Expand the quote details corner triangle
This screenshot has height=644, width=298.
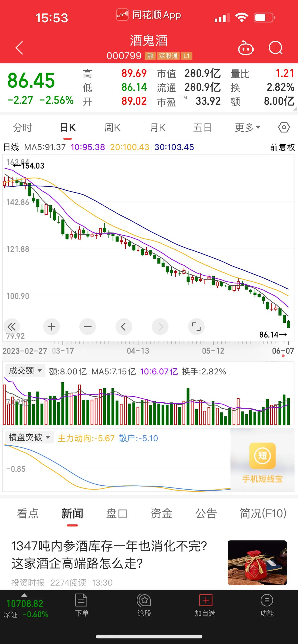(x=295, y=109)
